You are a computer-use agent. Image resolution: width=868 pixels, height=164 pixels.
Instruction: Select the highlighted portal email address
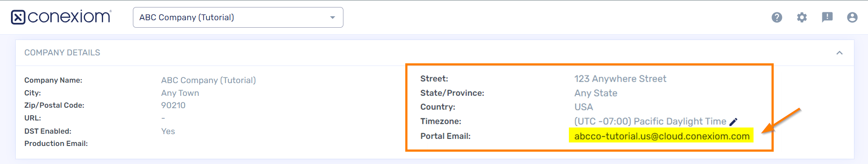click(x=662, y=136)
